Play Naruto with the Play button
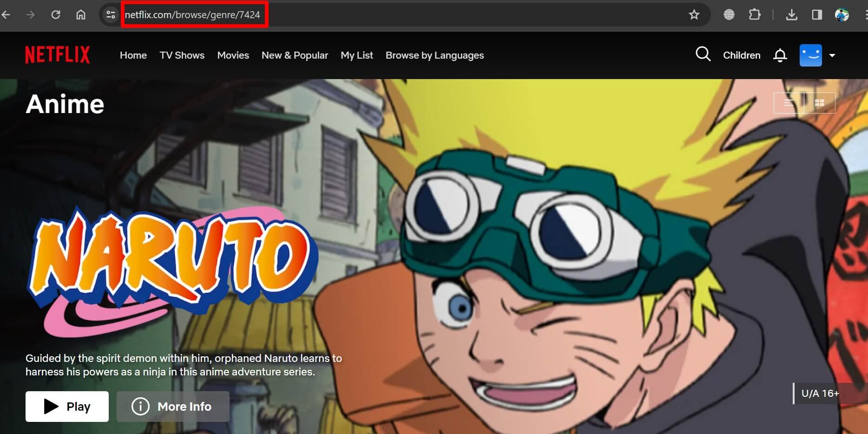 coord(67,407)
